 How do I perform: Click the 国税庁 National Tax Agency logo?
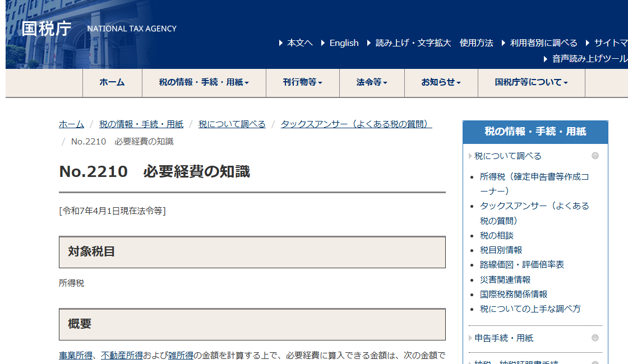(99, 29)
